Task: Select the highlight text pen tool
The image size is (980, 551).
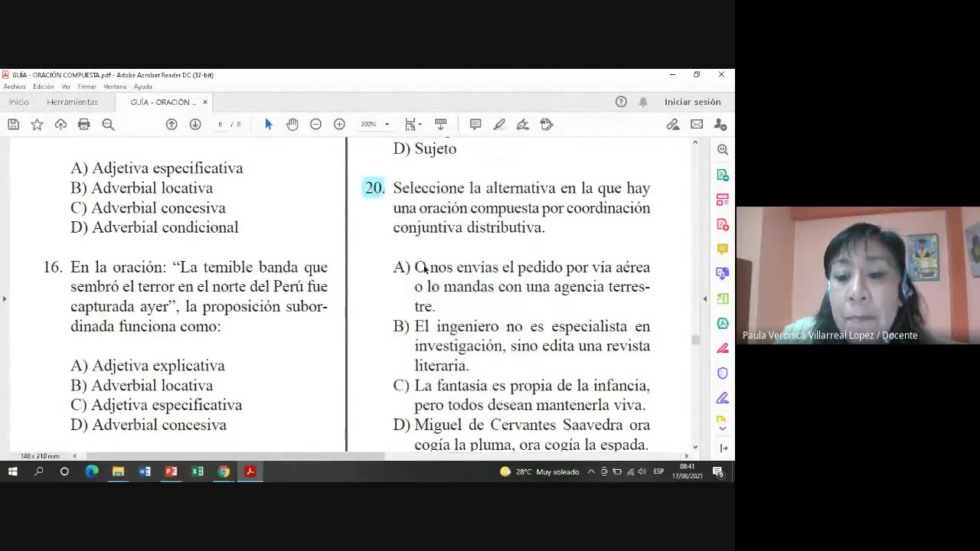Action: coord(499,124)
